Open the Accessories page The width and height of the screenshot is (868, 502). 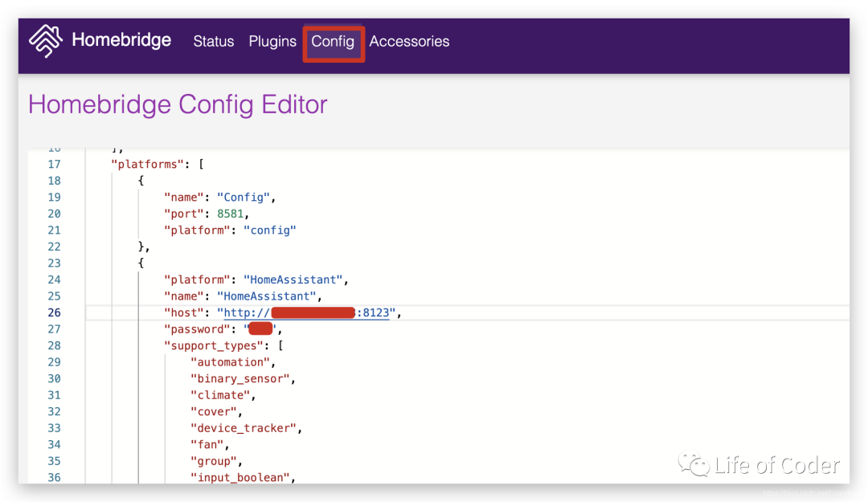coord(409,42)
